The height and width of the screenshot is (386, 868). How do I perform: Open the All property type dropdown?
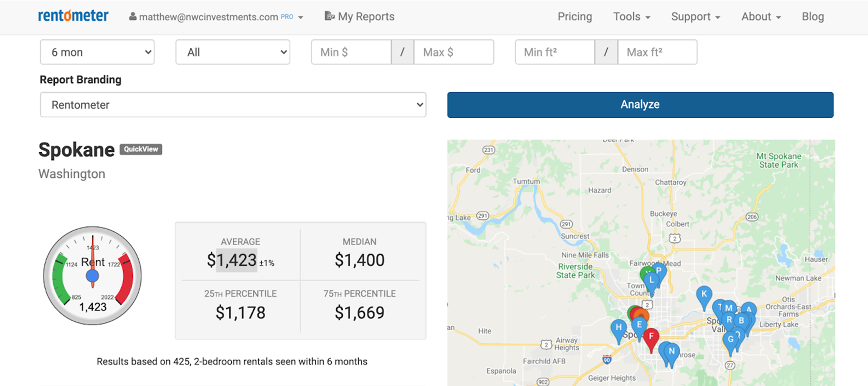tap(233, 52)
